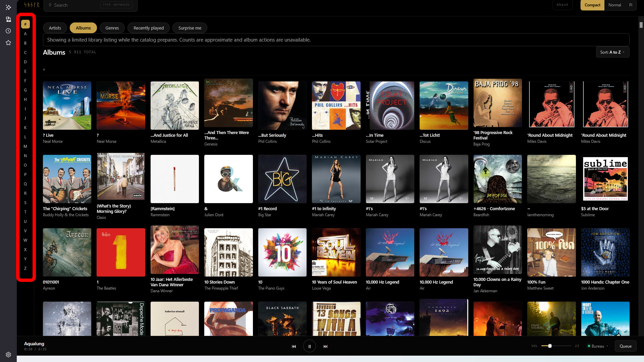Click the 'Dana Winner' artist name
644x362 pixels.
pyautogui.click(x=162, y=291)
